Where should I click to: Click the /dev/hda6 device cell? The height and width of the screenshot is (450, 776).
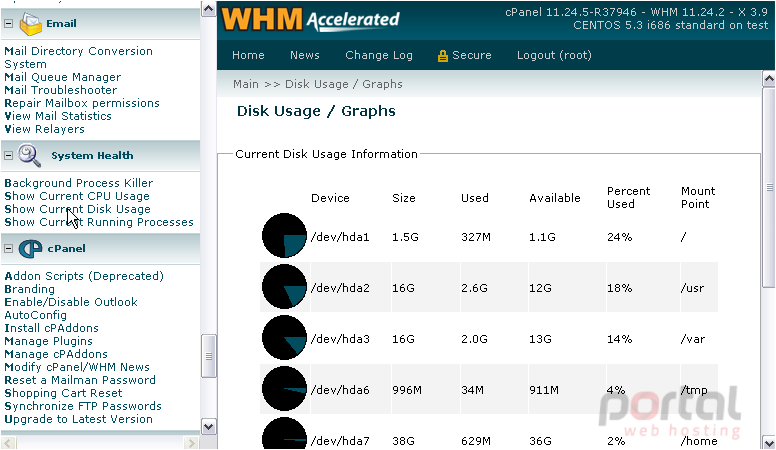pyautogui.click(x=340, y=390)
